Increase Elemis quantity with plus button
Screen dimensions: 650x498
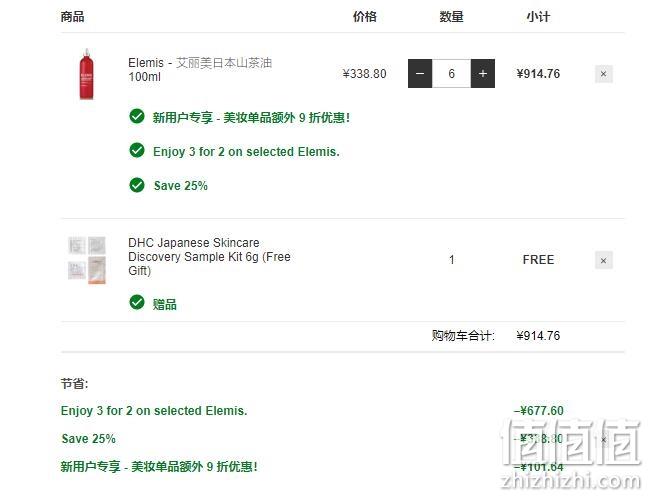[483, 74]
